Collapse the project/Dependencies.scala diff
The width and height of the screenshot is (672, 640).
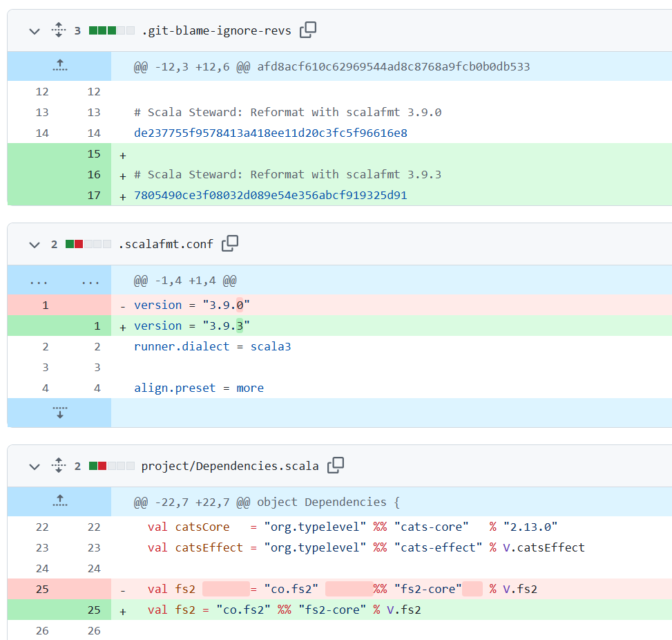pyautogui.click(x=35, y=466)
